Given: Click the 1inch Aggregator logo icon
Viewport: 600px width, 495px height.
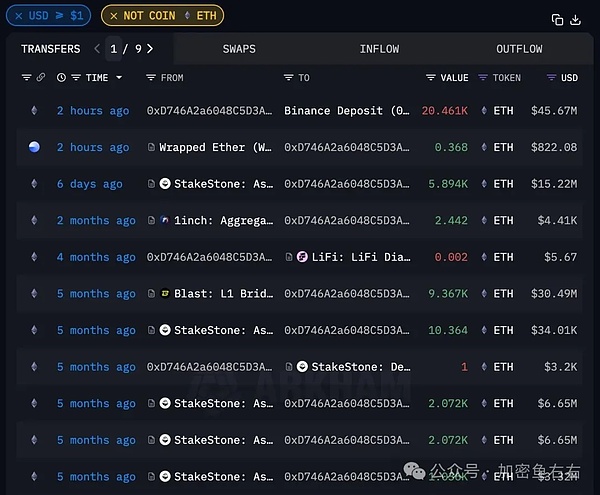Looking at the screenshot, I should point(164,220).
